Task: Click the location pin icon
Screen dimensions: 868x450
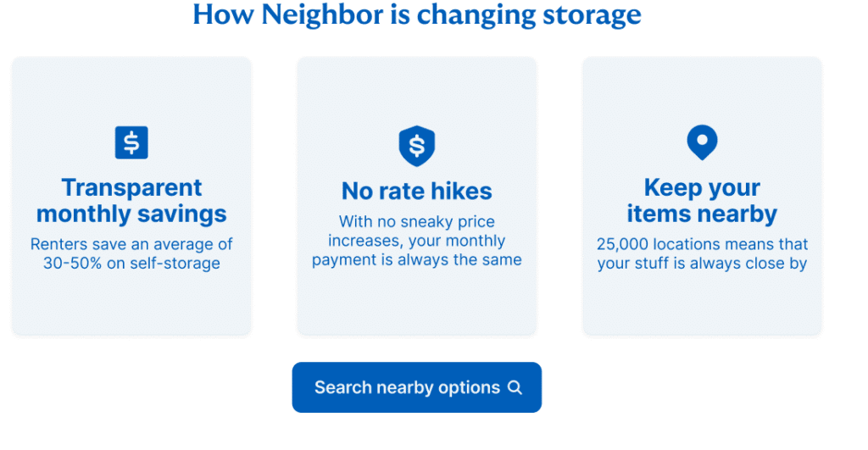Action: 701,142
